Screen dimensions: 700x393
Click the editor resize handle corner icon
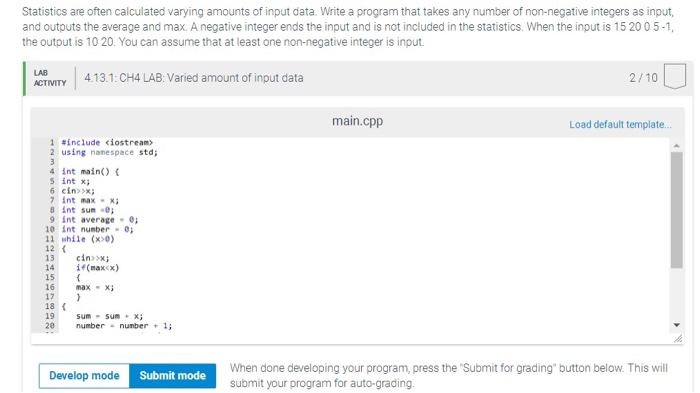click(x=678, y=339)
